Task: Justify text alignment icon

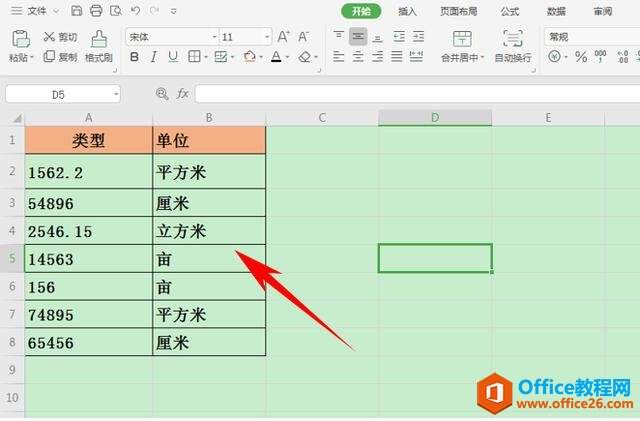Action: click(397, 56)
